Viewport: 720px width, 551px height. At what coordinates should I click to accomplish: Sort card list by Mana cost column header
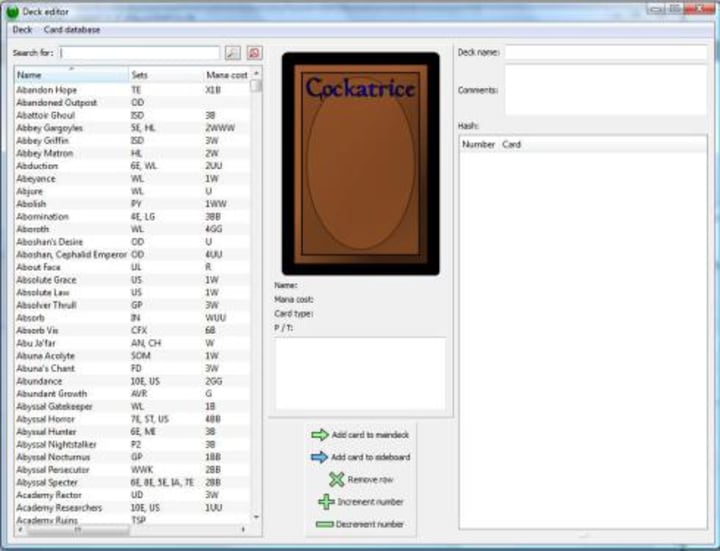(x=227, y=75)
